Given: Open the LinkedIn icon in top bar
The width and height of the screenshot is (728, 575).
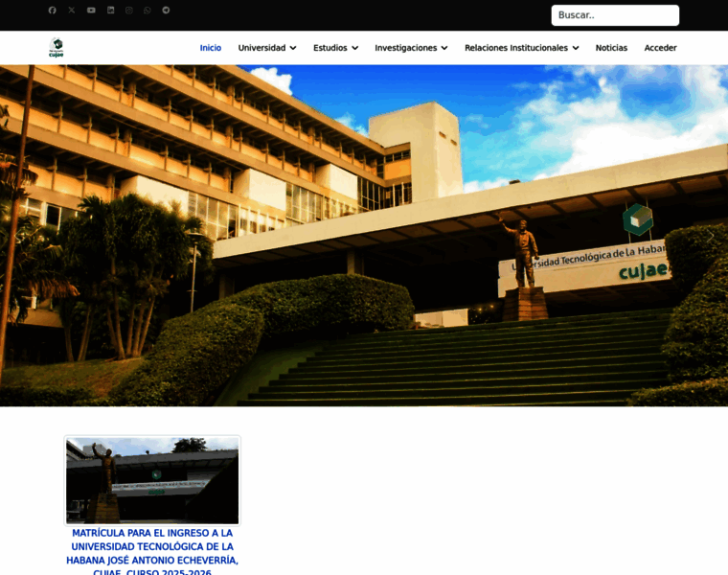Looking at the screenshot, I should click(110, 11).
